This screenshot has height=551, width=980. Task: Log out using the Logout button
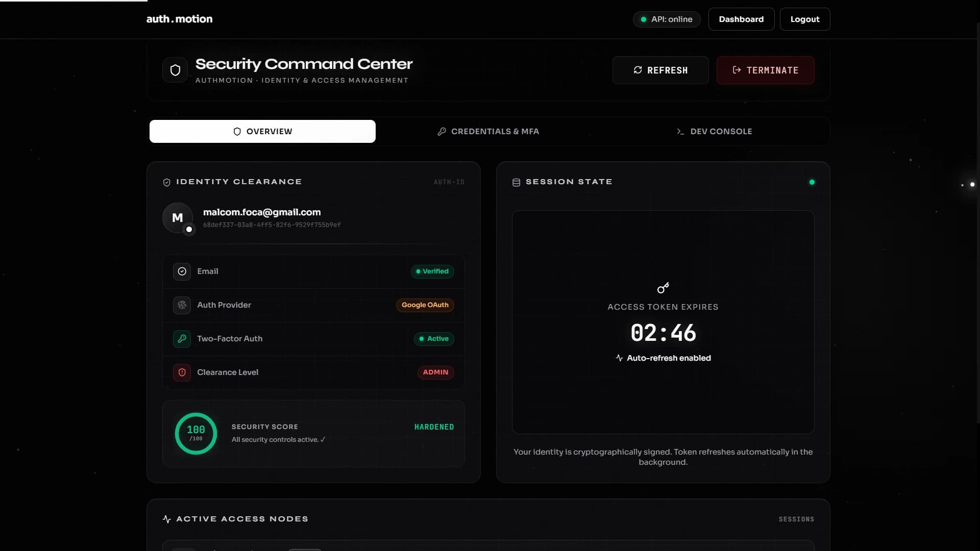pyautogui.click(x=805, y=19)
